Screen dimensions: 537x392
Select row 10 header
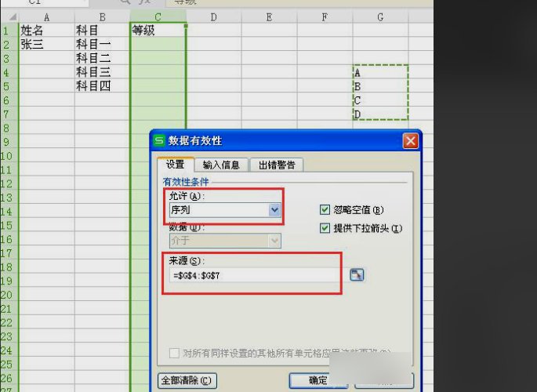coord(9,156)
